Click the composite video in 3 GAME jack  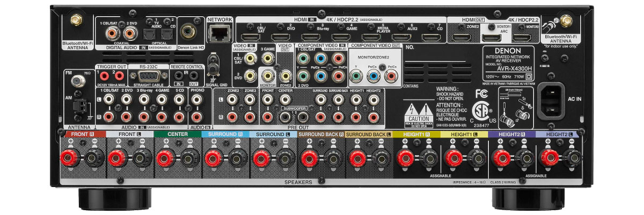click(268, 58)
